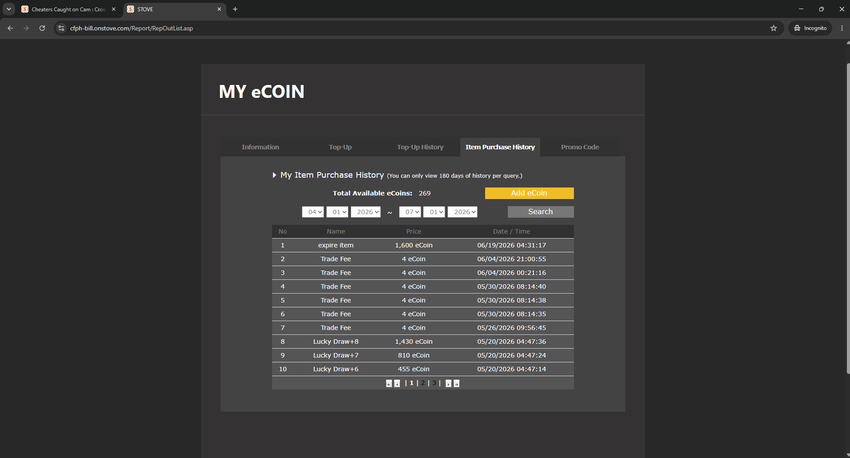Viewport: 850px width, 458px height.
Task: Go back using the browser back arrow
Action: (x=10, y=28)
